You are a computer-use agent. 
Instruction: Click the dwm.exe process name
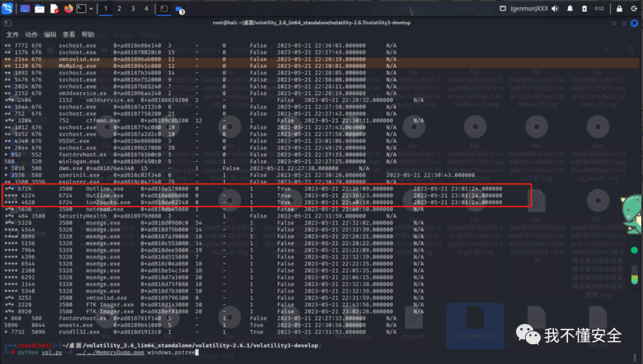point(70,168)
